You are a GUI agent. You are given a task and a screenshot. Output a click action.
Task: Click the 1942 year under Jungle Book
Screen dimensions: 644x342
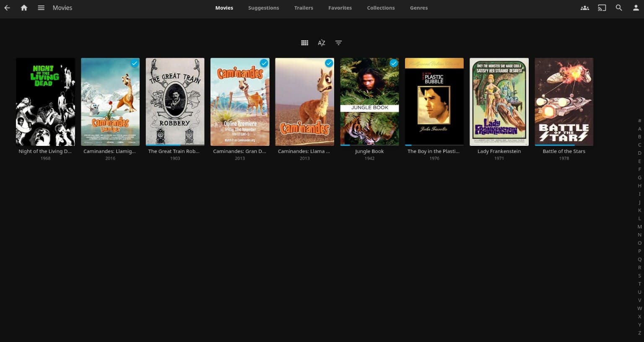(369, 158)
